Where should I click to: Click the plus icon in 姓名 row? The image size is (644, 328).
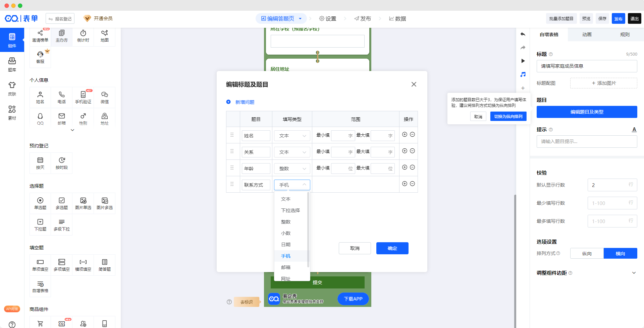[x=405, y=134]
